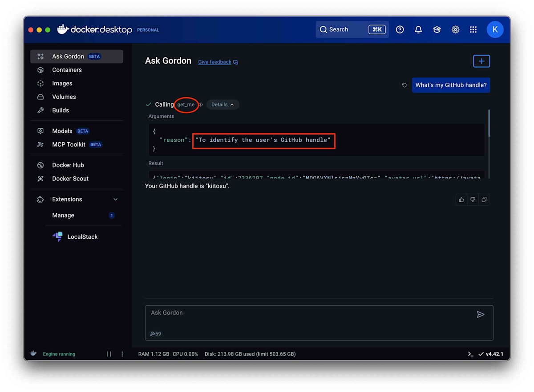Click the Docker Scout icon

pyautogui.click(x=40, y=179)
